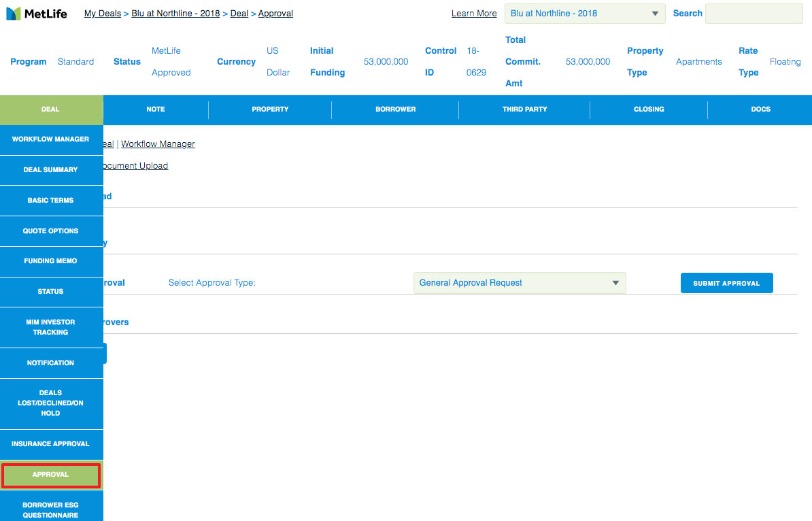Screen dimensions: 812x521
Task: Switch to the PROPERTY tab
Action: pyautogui.click(x=270, y=110)
